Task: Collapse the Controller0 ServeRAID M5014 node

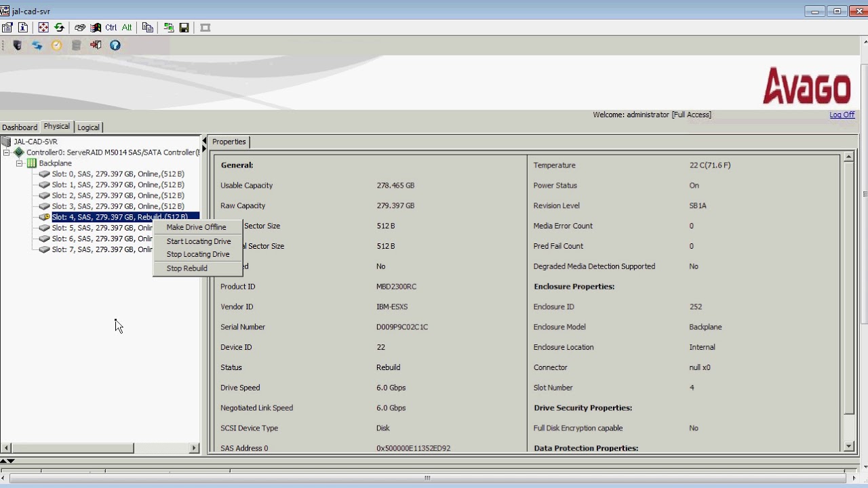Action: point(7,152)
